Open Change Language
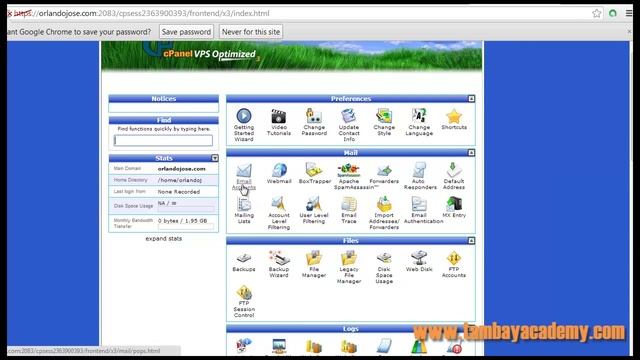The image size is (640, 360). [x=419, y=122]
